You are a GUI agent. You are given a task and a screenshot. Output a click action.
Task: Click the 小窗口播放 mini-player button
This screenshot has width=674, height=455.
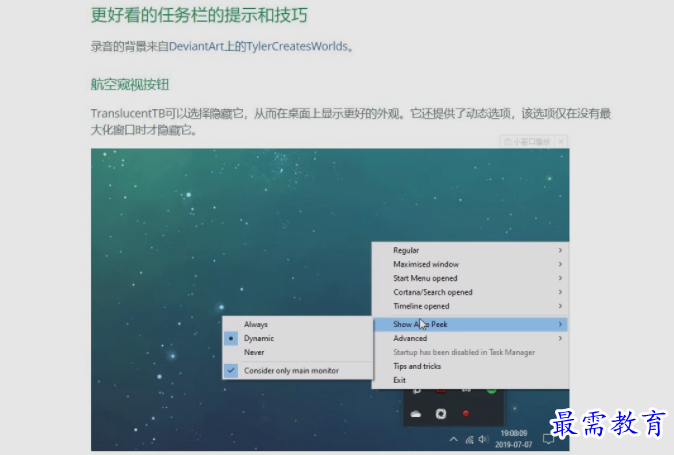click(x=528, y=141)
